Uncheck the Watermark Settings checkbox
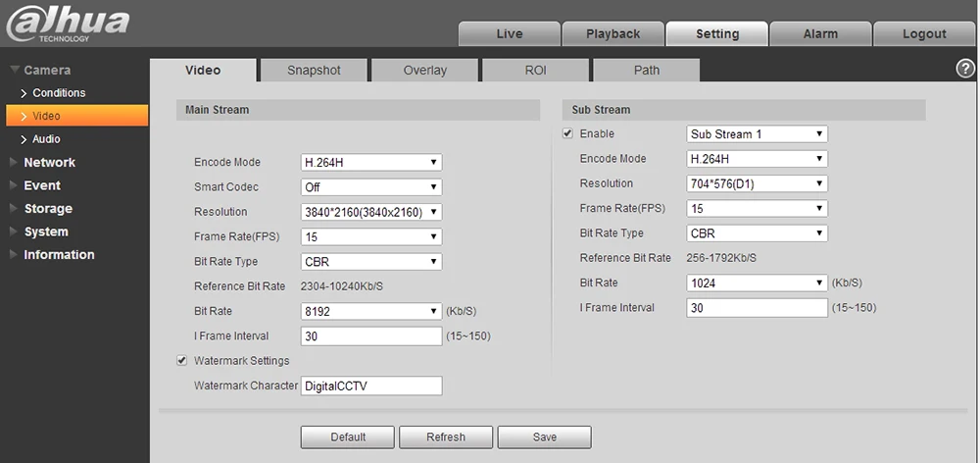This screenshot has height=463, width=980. pos(182,360)
